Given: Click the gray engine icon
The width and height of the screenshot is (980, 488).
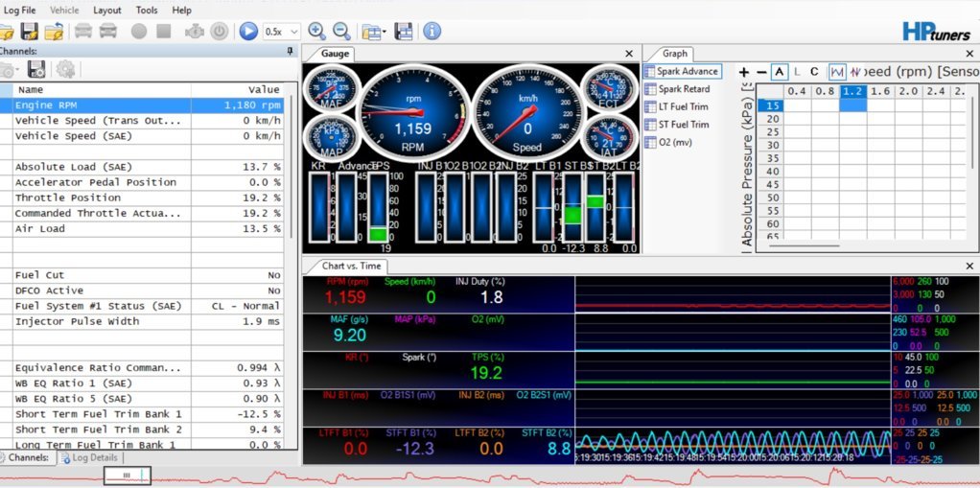Looking at the screenshot, I should (x=195, y=32).
